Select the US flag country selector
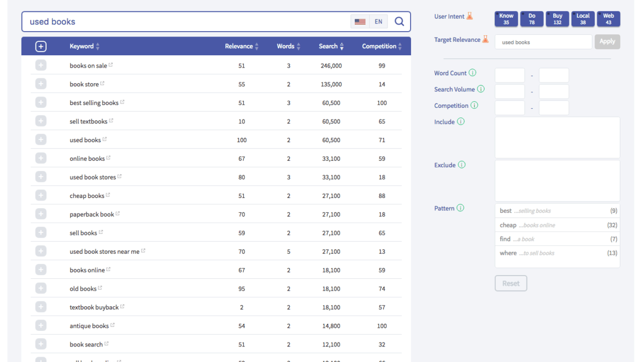Screen dimensions: 644x362 (x=360, y=21)
